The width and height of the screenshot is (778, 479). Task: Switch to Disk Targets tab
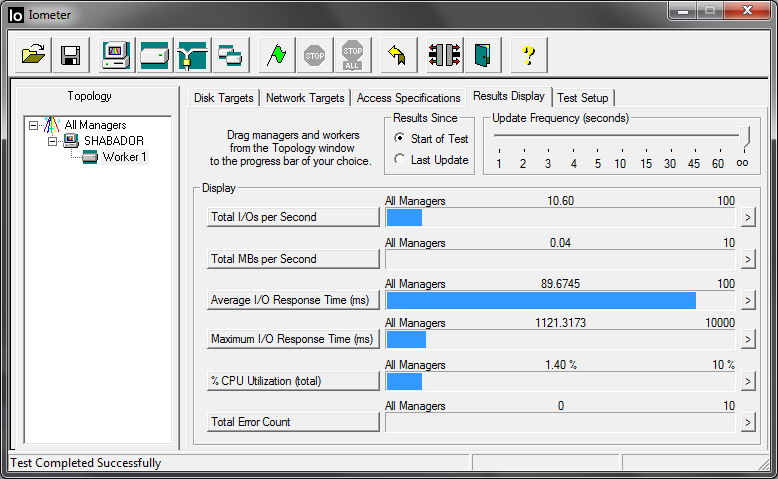click(223, 98)
